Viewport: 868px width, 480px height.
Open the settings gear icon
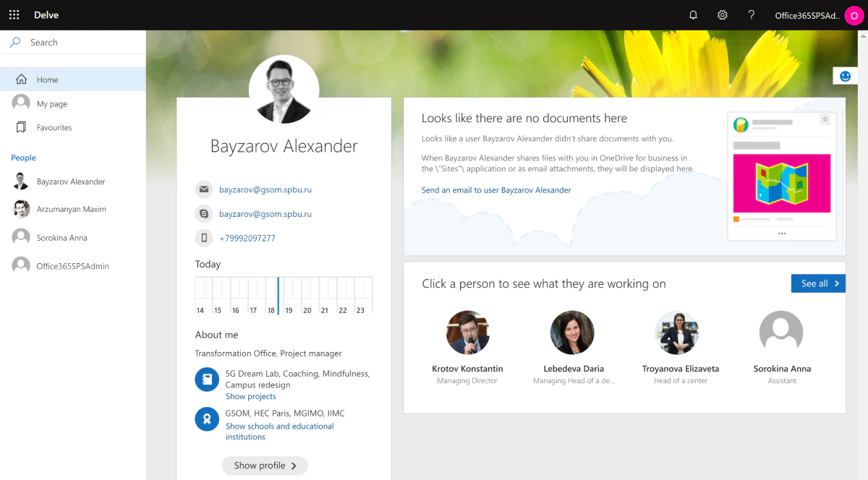click(722, 15)
